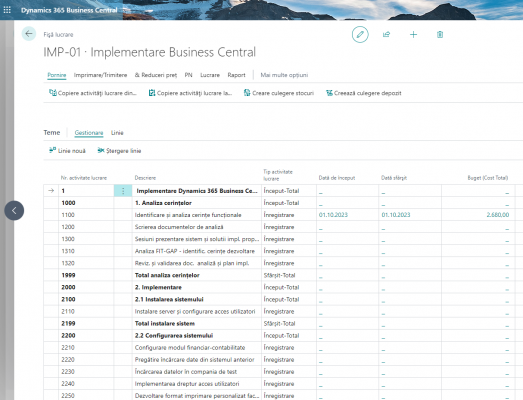Screen dimensions: 523x400
Task: Click Linie nouă button
Action: 67,151
